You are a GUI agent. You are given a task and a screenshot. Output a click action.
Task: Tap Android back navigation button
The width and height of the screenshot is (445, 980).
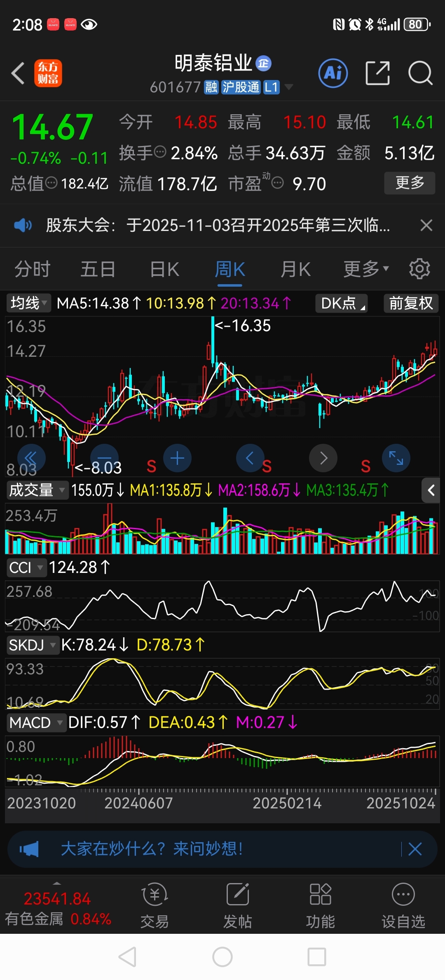tap(127, 957)
